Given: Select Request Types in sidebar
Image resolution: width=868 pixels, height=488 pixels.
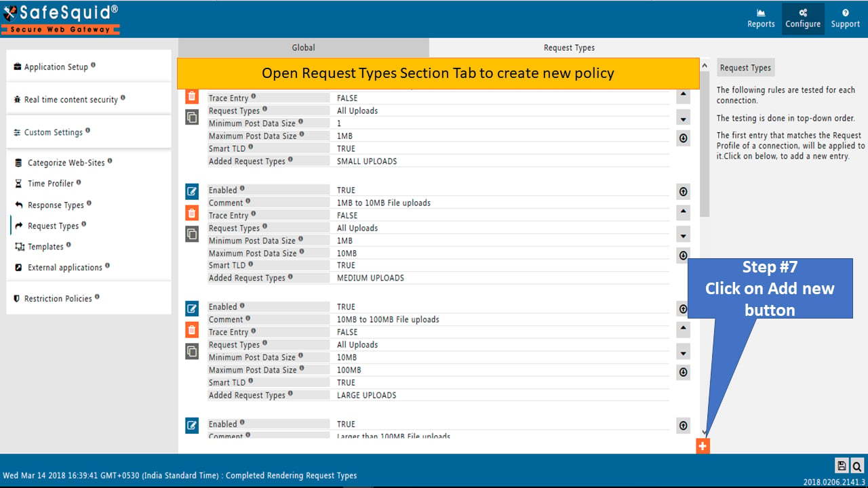Looking at the screenshot, I should click(x=53, y=226).
